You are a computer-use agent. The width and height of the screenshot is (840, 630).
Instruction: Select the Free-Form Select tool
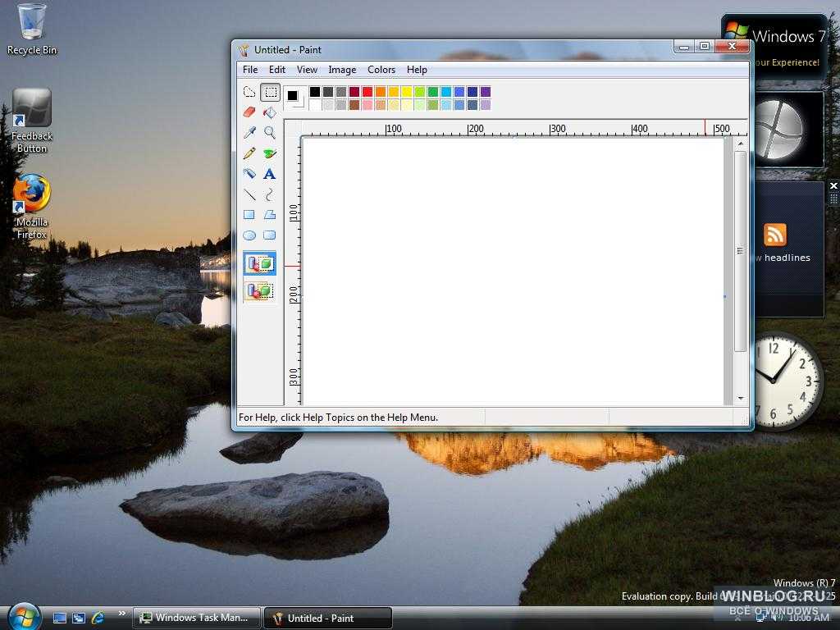(249, 92)
